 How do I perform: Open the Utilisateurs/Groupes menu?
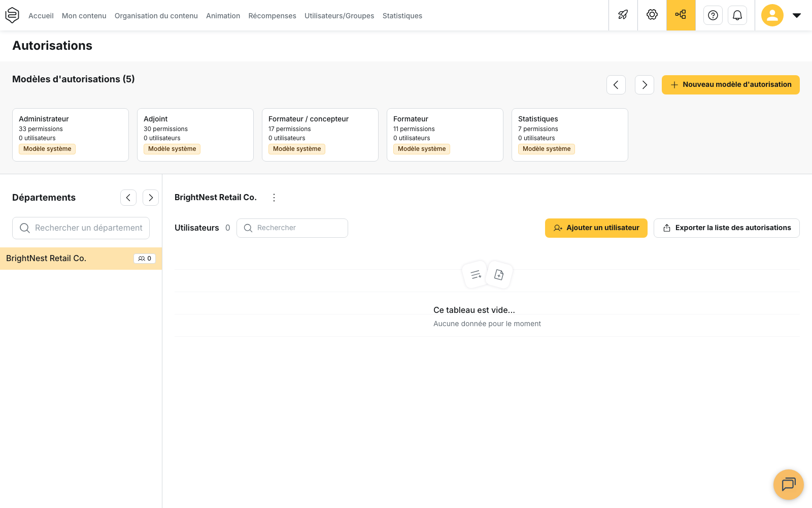click(x=340, y=16)
